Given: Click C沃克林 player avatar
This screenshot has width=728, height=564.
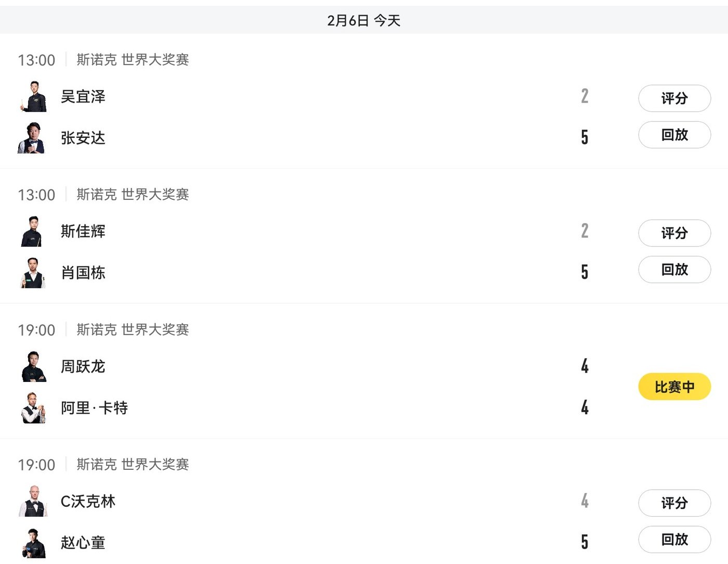Looking at the screenshot, I should pos(33,502).
